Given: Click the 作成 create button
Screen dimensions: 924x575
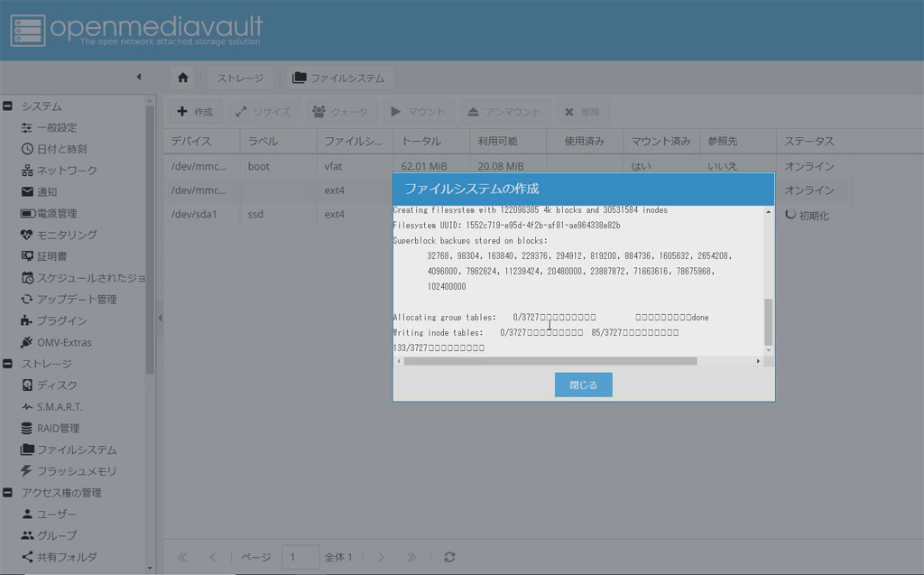Looking at the screenshot, I should coord(195,112).
